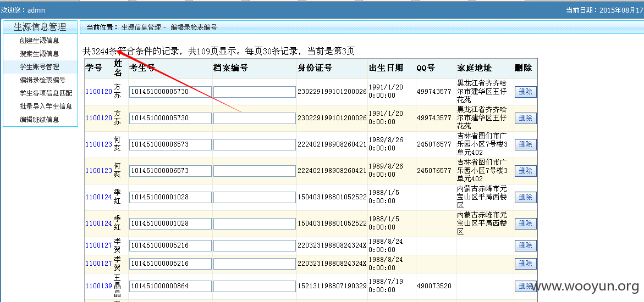This screenshot has width=644, height=302.
Task: Edit first 季红 考生号 field 101451000001028
Action: 170,197
